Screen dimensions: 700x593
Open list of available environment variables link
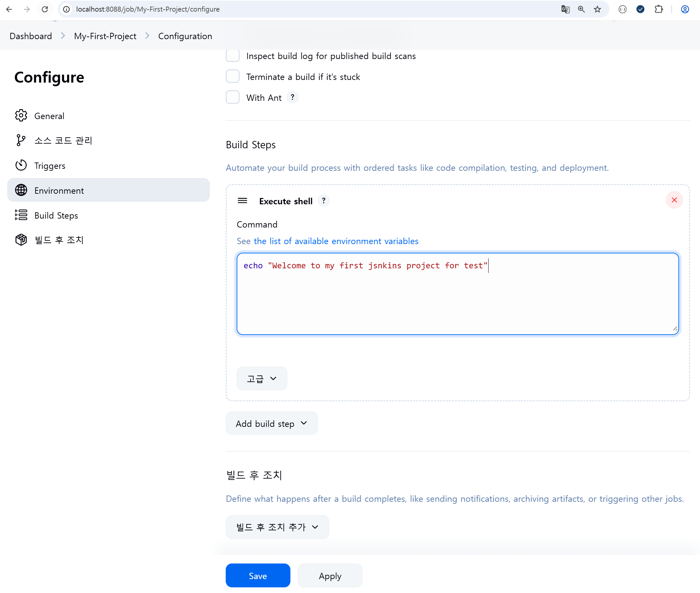click(336, 241)
